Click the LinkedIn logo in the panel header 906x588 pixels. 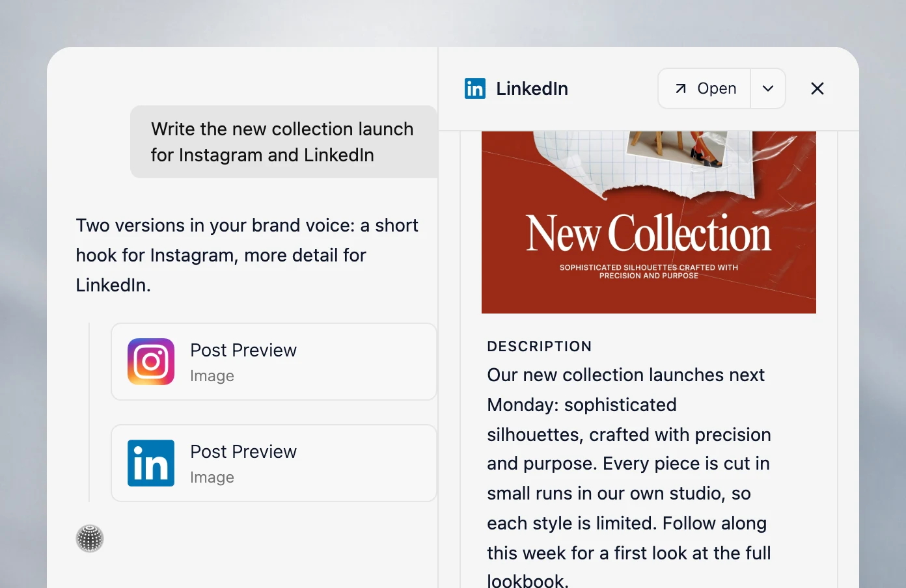tap(475, 88)
